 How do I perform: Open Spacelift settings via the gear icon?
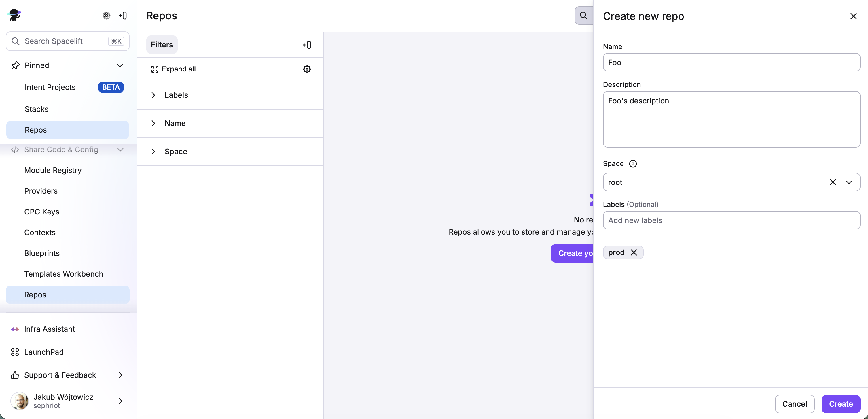click(x=106, y=16)
